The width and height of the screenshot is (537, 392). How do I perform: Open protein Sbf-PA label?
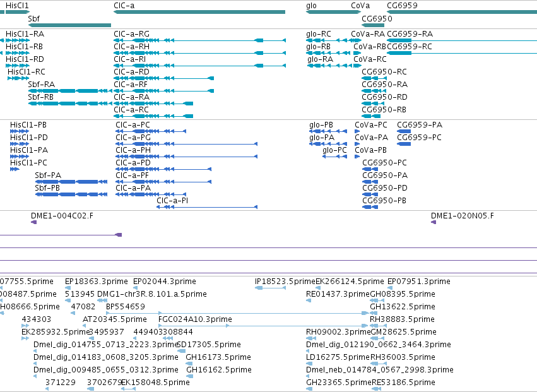pyautogui.click(x=48, y=175)
